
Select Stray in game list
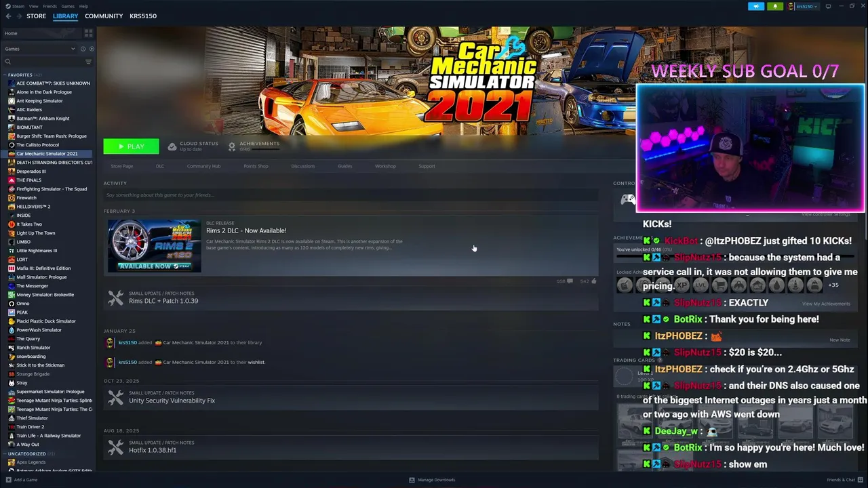point(22,383)
